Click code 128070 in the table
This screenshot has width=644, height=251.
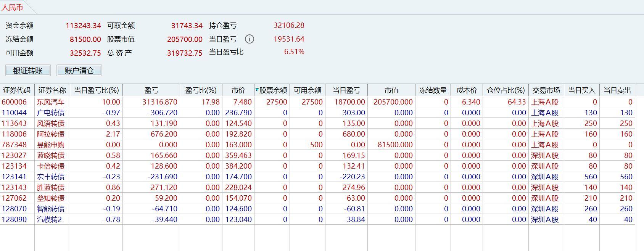[x=14, y=209]
